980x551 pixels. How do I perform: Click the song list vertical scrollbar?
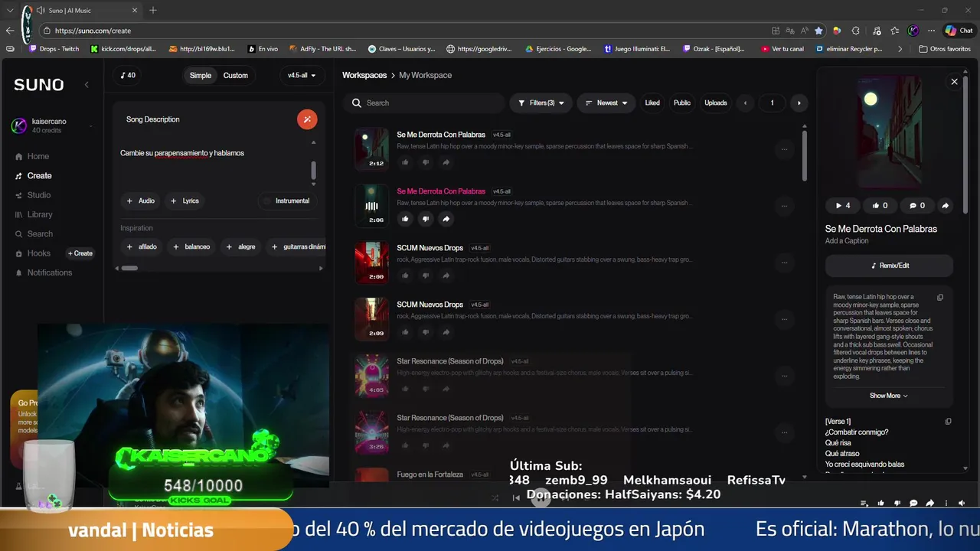804,155
